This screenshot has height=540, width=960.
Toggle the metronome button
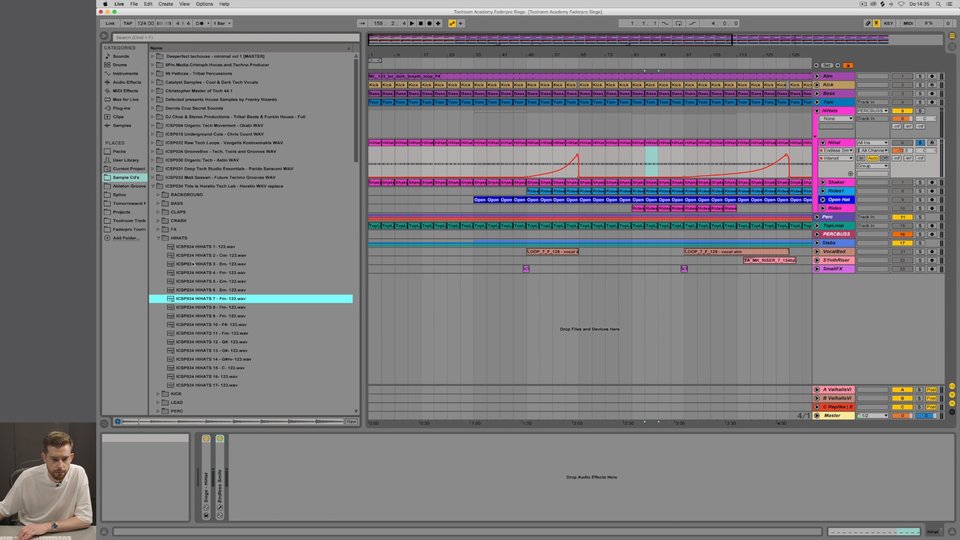[200, 23]
